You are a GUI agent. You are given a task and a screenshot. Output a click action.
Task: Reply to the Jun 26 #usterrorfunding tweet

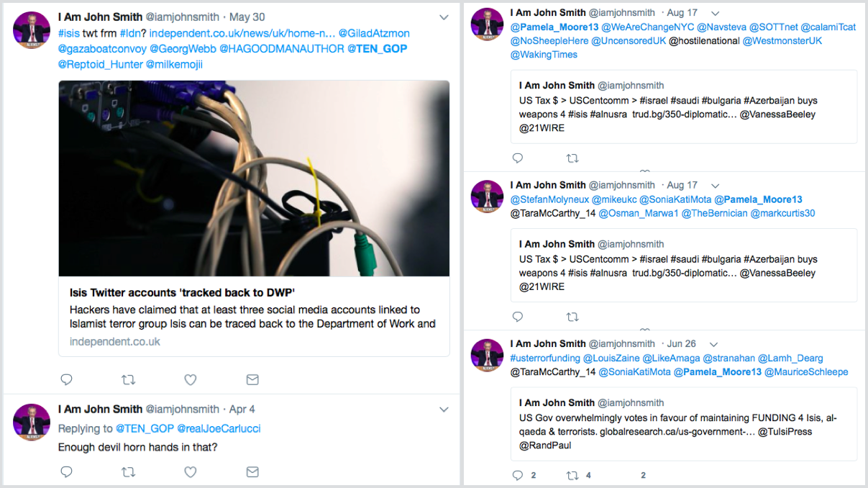point(517,475)
